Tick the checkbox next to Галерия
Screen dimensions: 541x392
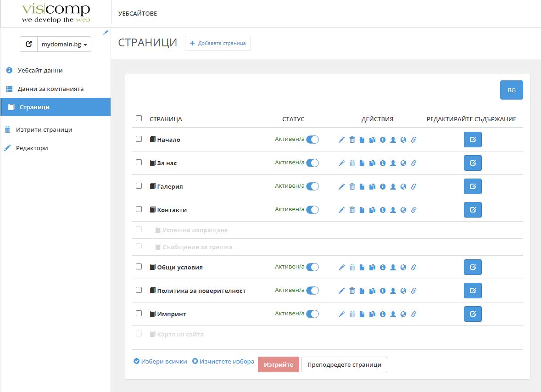coord(139,186)
